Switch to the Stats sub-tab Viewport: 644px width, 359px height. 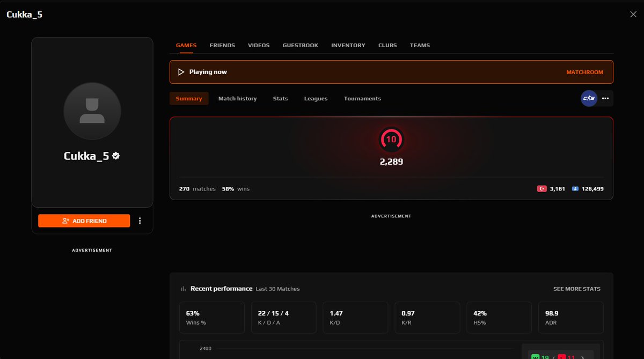coord(280,99)
